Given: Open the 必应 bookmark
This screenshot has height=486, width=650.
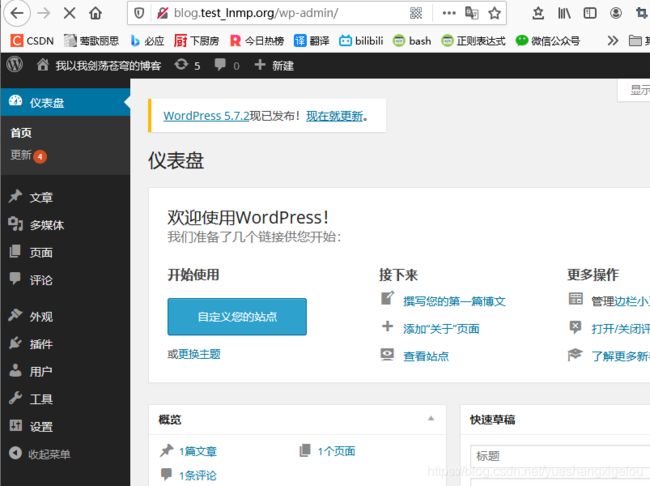Looking at the screenshot, I should [147, 41].
